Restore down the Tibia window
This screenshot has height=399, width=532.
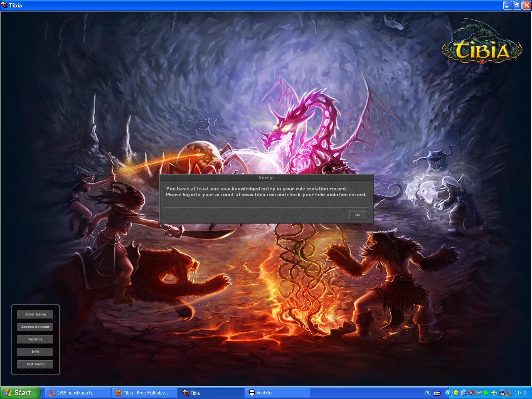pos(517,5)
